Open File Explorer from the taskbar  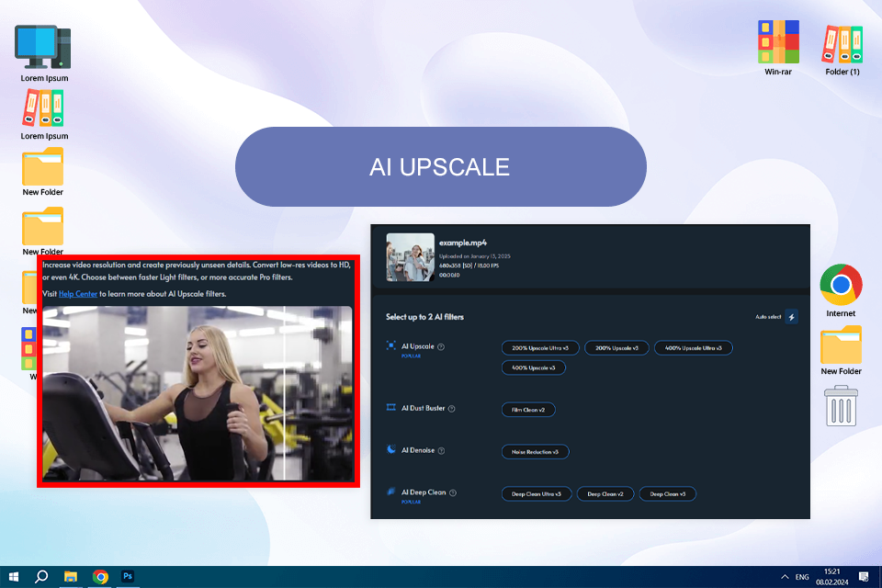pyautogui.click(x=71, y=577)
